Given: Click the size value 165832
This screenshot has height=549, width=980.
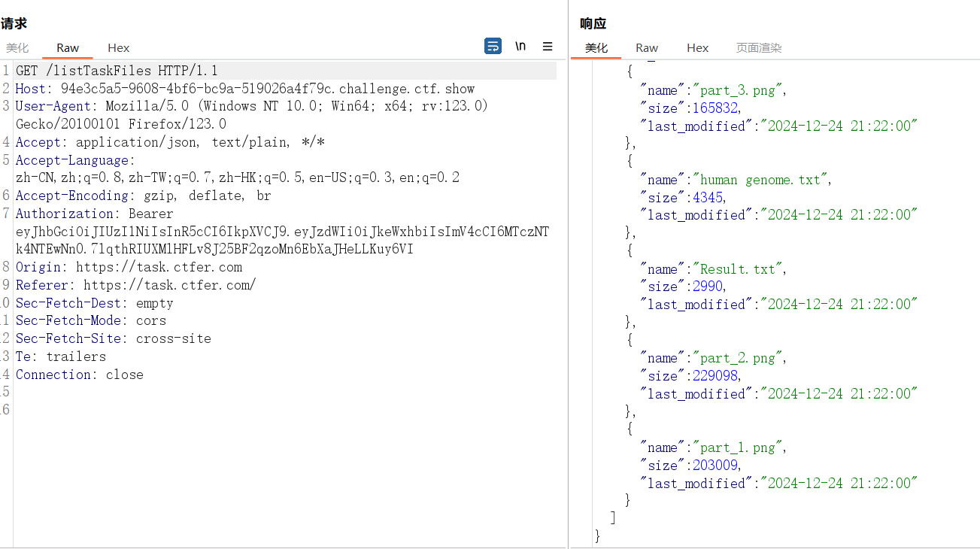Looking at the screenshot, I should tap(715, 108).
